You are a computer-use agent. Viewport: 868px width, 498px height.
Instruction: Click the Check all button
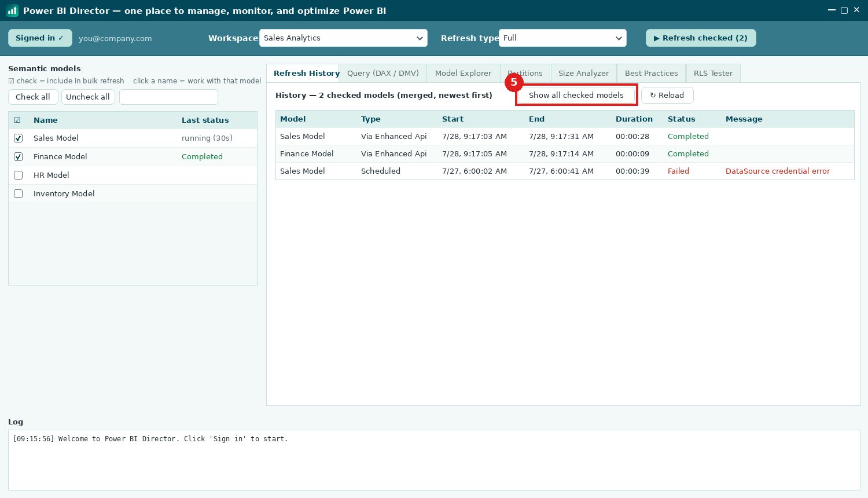[33, 97]
